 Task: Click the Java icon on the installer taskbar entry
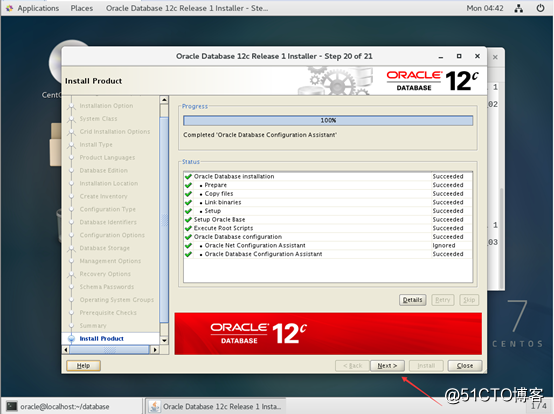(x=154, y=406)
